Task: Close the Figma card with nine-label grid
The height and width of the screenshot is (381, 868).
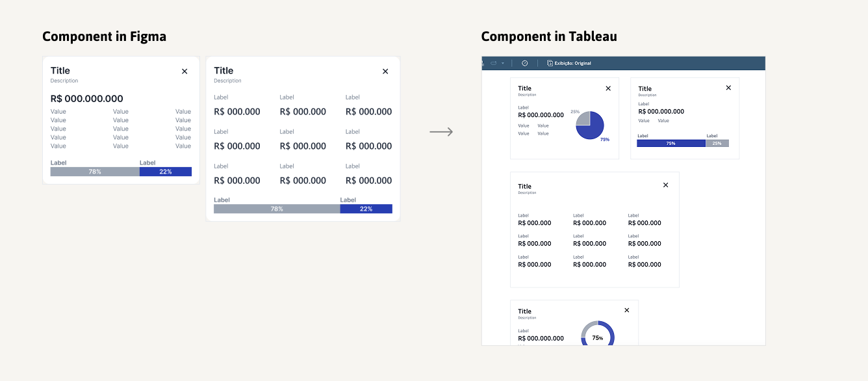Action: 385,72
